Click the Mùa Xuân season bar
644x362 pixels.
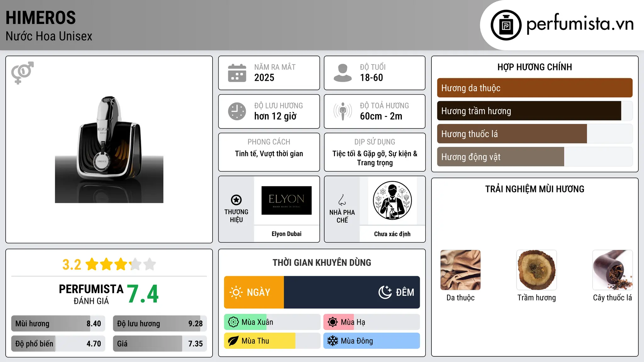pyautogui.click(x=272, y=322)
